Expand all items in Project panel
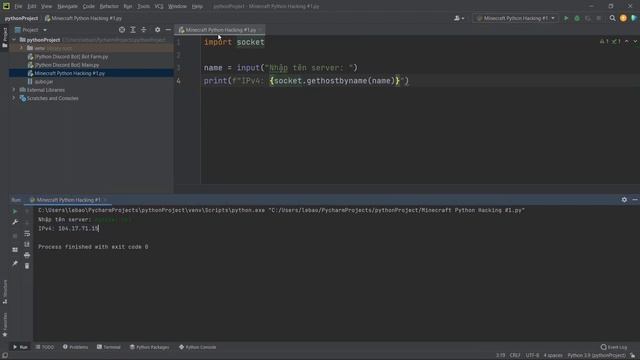The height and width of the screenshot is (360, 640). click(x=133, y=30)
